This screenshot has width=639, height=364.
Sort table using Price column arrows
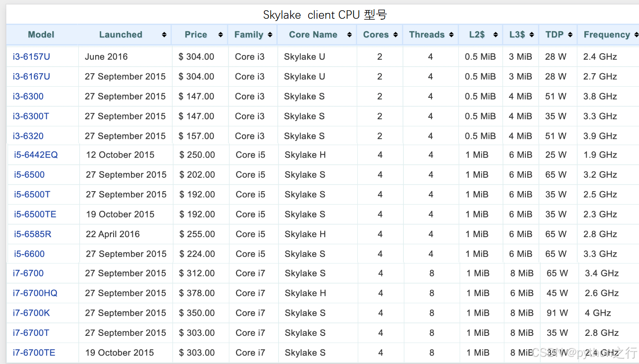(x=220, y=35)
